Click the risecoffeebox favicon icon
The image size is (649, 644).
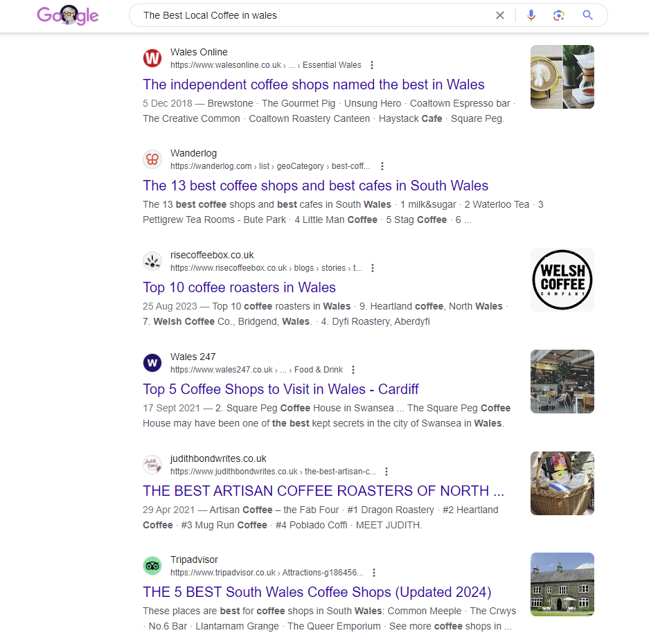tap(152, 261)
